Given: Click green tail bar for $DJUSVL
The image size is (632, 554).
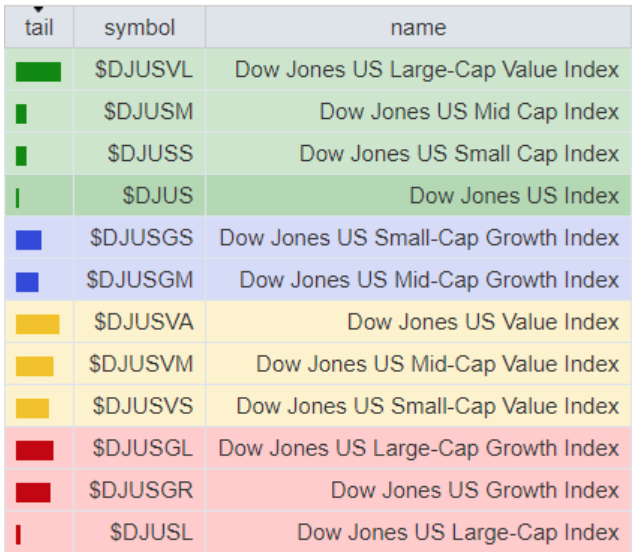Looking at the screenshot, I should click(x=38, y=72).
